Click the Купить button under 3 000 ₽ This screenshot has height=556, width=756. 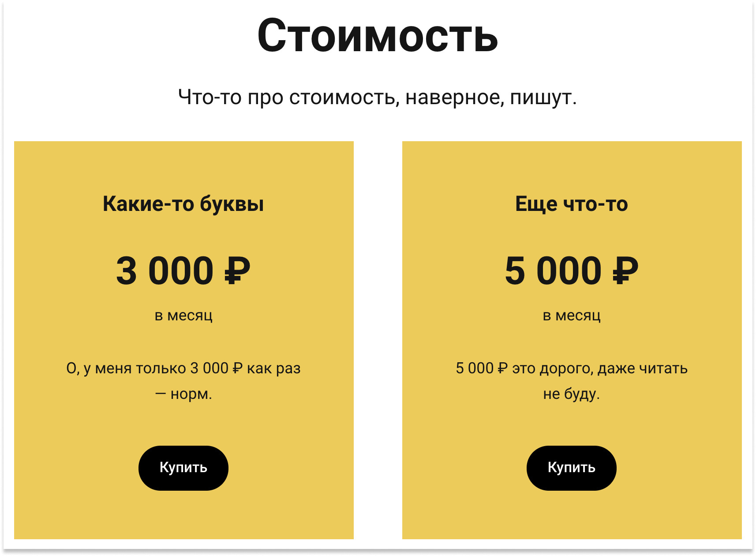click(x=183, y=468)
